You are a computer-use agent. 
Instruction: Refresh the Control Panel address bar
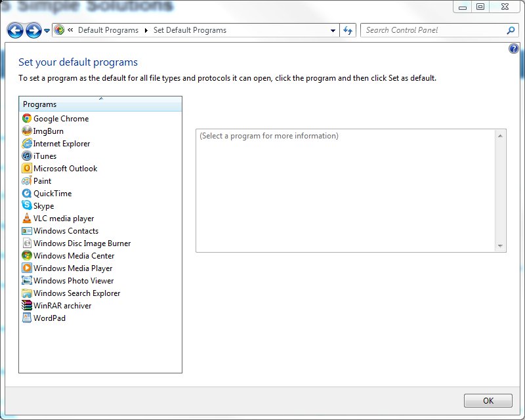(x=348, y=30)
